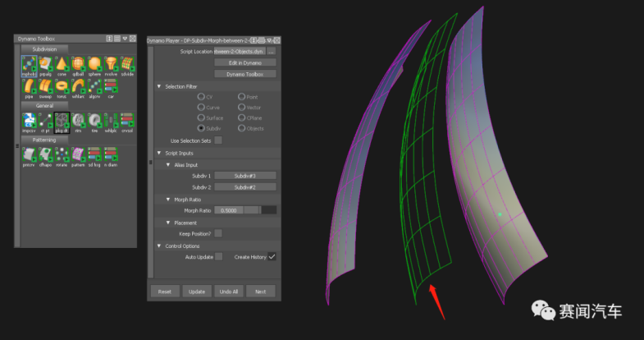Collapse the Script Inputs section
The image size is (644, 340).
pyautogui.click(x=159, y=153)
